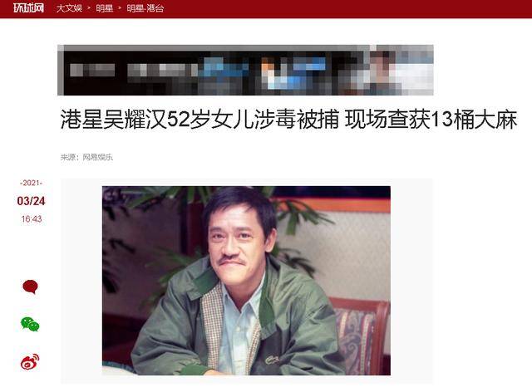Select the headline 港星吴耀汉52岁女儿涉毒被捕
The image size is (532, 392).
199,120
